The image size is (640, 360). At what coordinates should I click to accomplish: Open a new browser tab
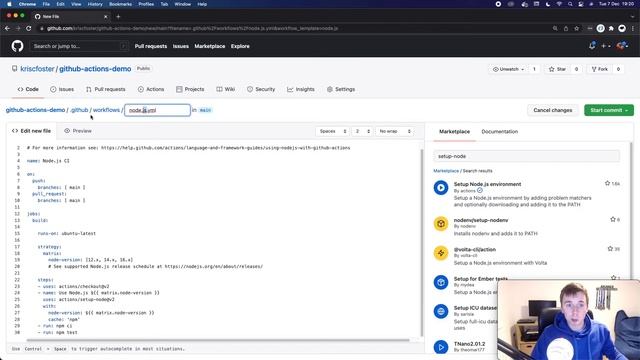[x=118, y=16]
